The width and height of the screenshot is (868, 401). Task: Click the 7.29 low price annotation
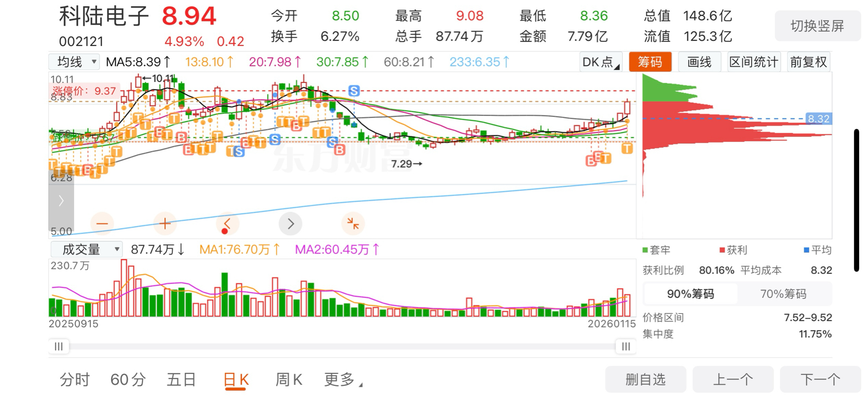click(407, 164)
